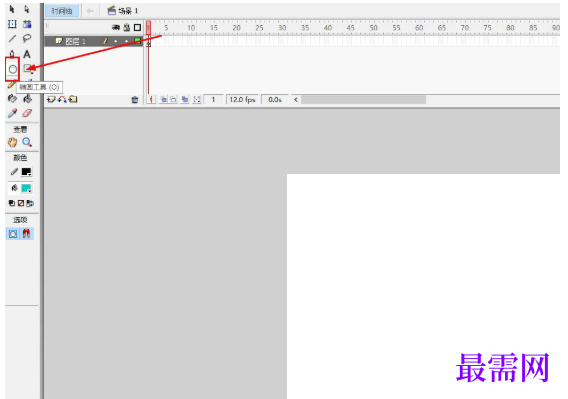
Task: Click frame 45 on the timeline ruler
Action: tap(350, 28)
